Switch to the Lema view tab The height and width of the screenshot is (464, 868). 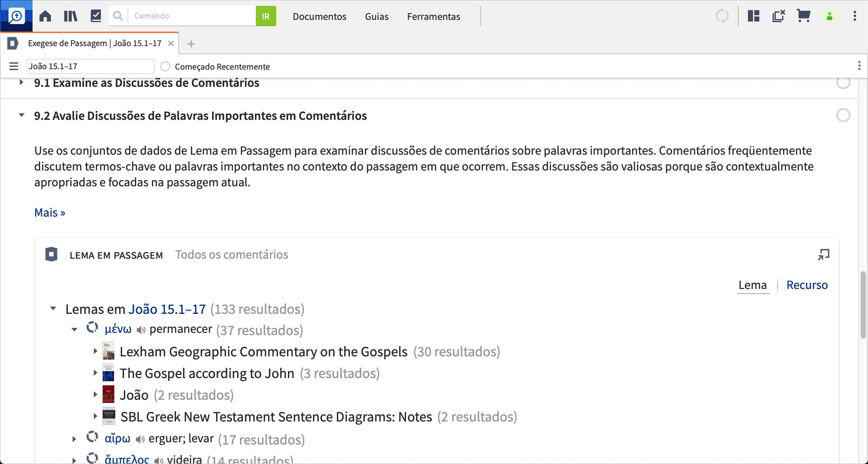[752, 285]
